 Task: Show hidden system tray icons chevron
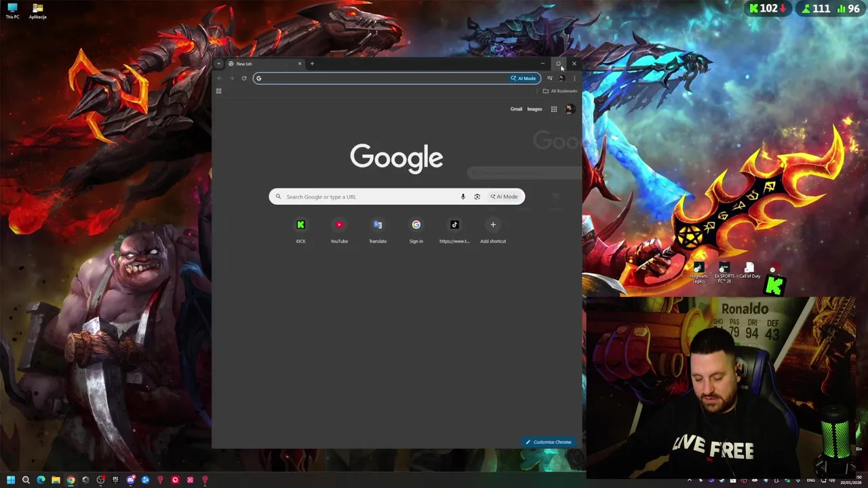click(690, 481)
